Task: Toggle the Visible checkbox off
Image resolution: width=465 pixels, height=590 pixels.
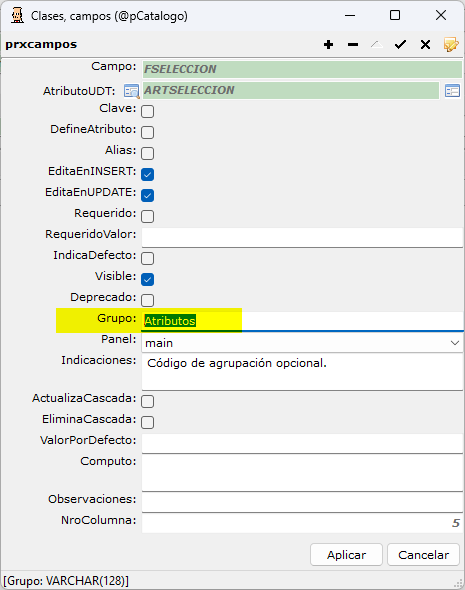Action: click(x=147, y=279)
